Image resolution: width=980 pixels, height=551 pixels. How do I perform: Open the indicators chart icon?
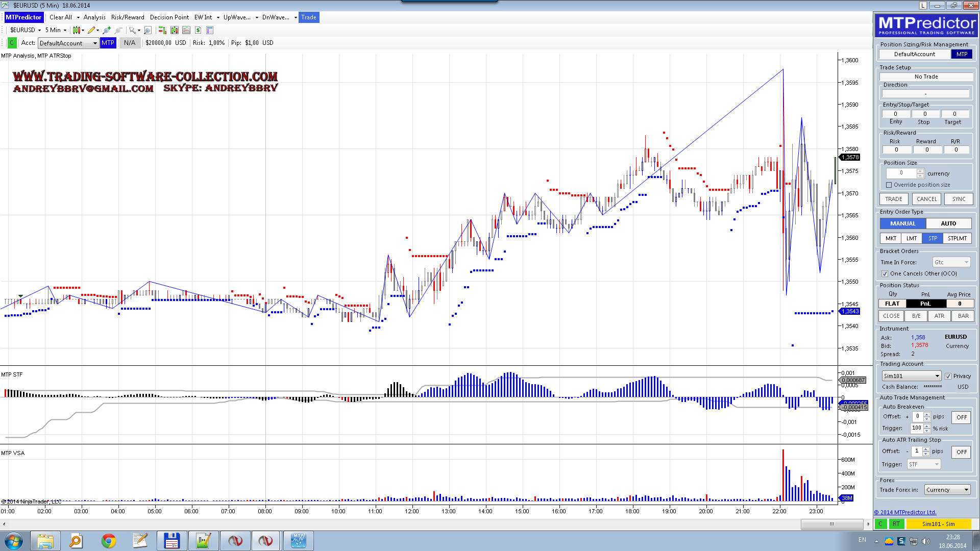[186, 30]
